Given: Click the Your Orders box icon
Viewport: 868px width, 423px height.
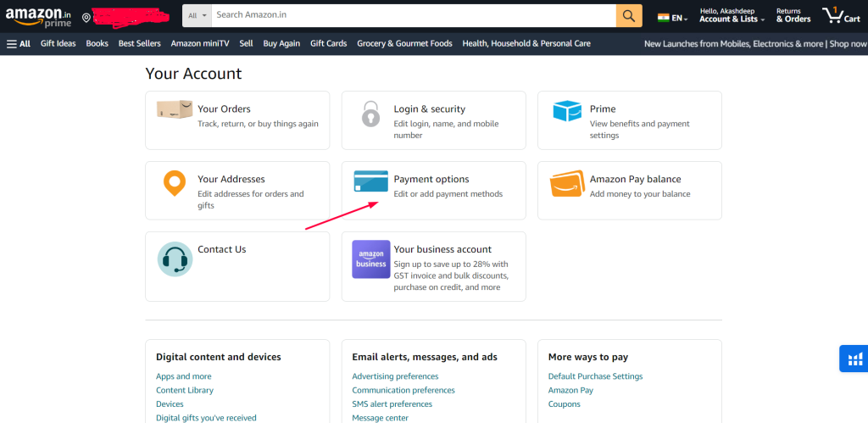Looking at the screenshot, I should [x=175, y=109].
